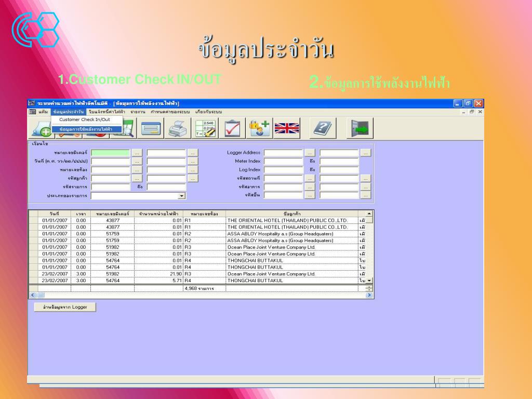Click the horizontal scrollbar left arrow

pyautogui.click(x=33, y=295)
